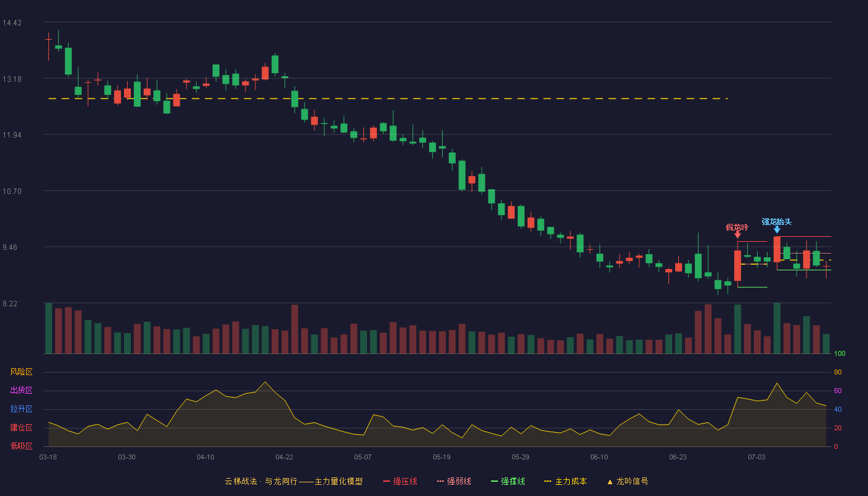868x496 pixels.
Task: Toggle the 强撑线 legend entry
Action: tap(508, 481)
